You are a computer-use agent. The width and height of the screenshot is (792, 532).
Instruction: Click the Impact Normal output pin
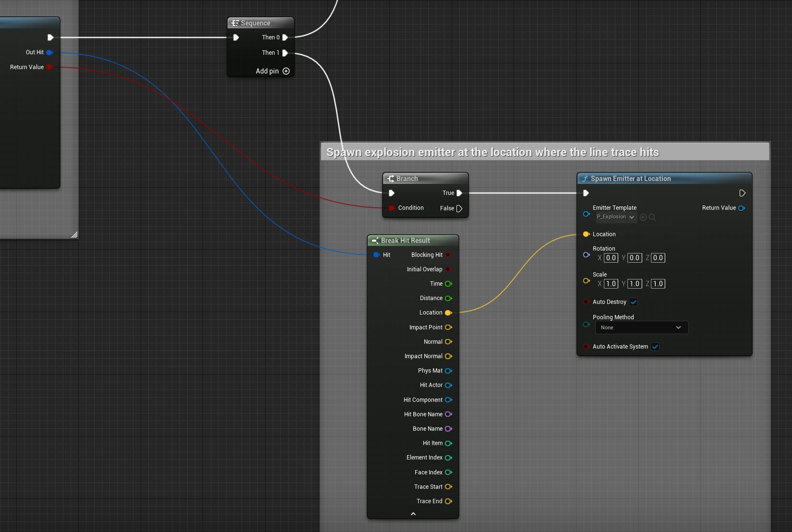449,356
